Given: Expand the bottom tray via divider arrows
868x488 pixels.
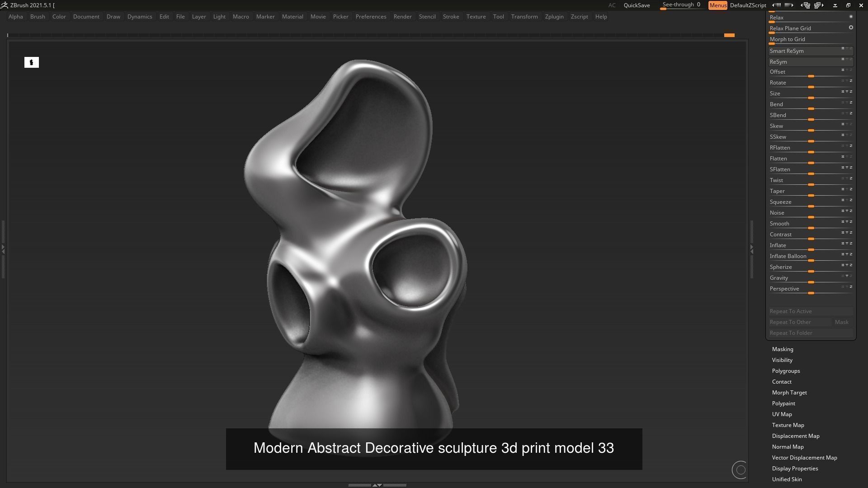Looking at the screenshot, I should tap(377, 485).
